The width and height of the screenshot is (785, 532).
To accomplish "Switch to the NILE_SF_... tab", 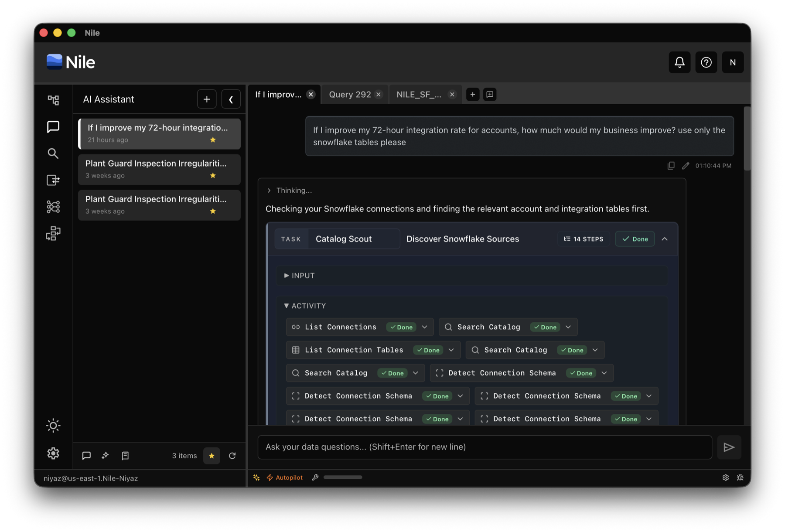I will pyautogui.click(x=419, y=95).
